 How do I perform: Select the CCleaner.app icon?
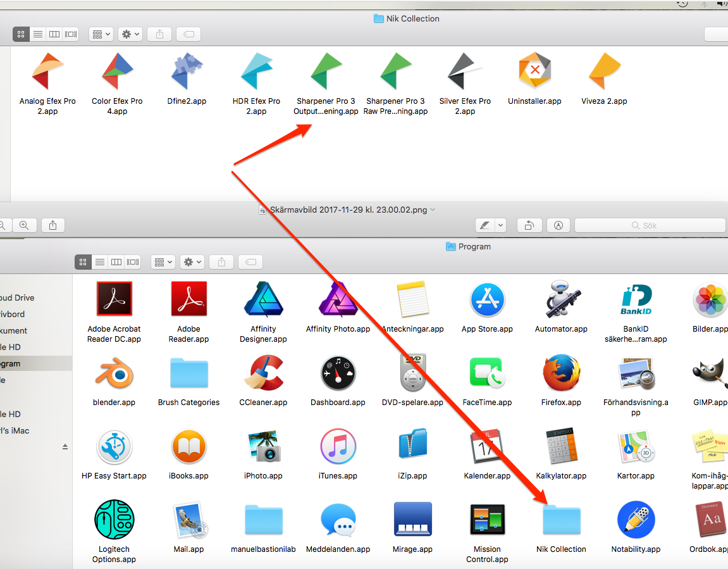[263, 373]
